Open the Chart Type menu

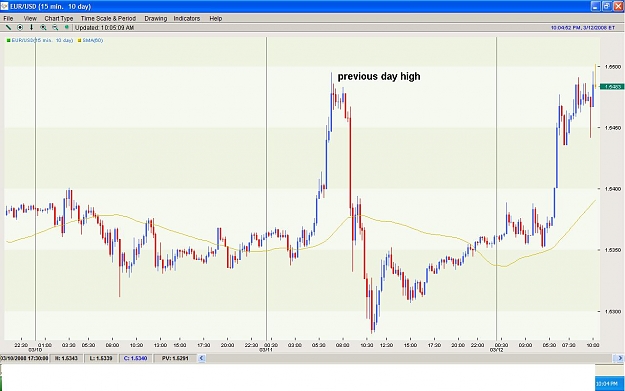pyautogui.click(x=59, y=18)
